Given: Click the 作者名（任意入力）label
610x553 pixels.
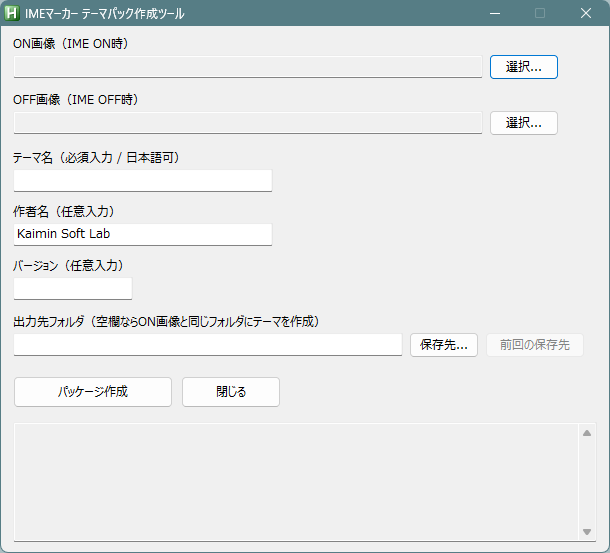Looking at the screenshot, I should click(64, 212).
